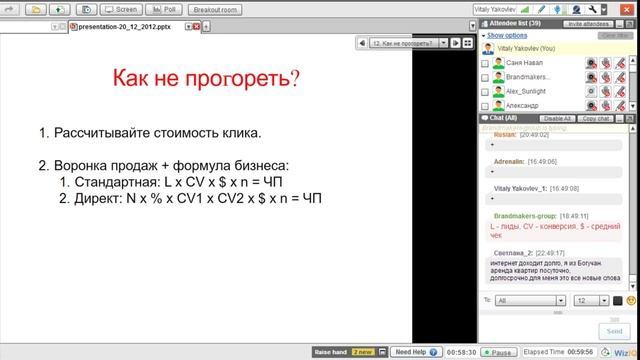Screen dimensions: 640x360
Task: Pop out the Attendee list panel
Action: (630, 24)
